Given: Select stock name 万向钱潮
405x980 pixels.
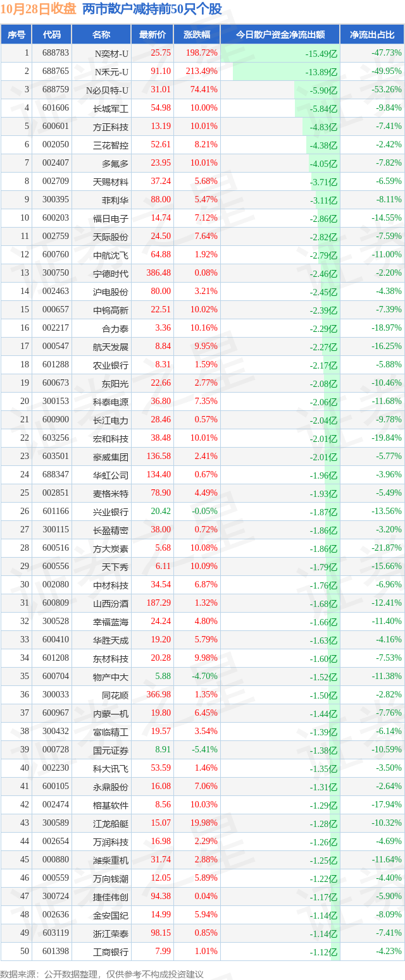Looking at the screenshot, I should tap(111, 878).
